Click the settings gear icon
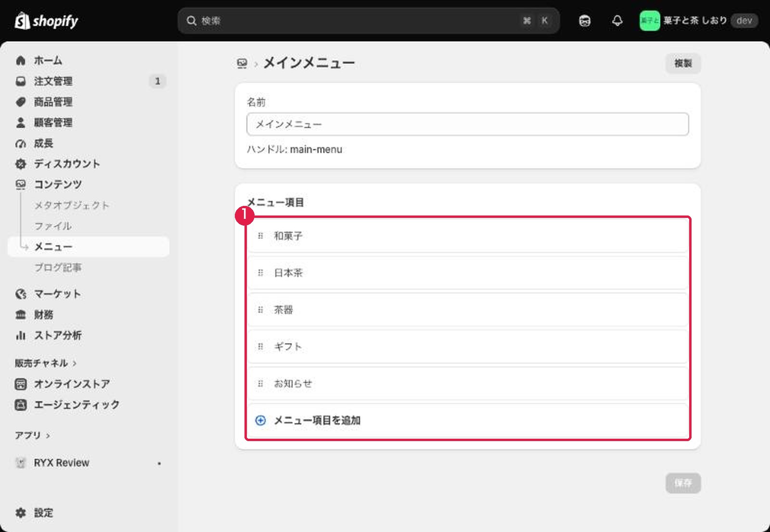 (21, 513)
